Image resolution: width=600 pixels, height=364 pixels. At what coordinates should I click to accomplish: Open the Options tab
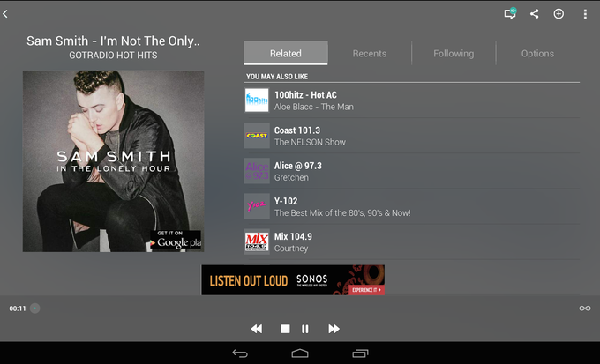coord(537,53)
